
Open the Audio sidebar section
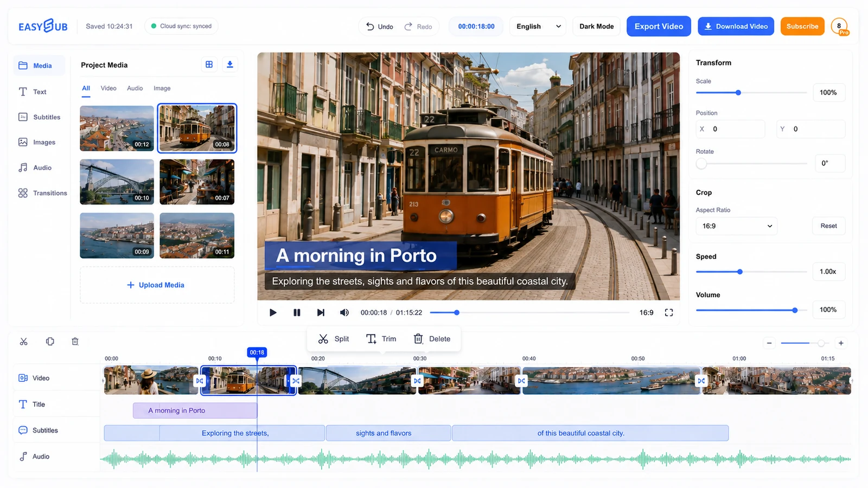point(35,168)
